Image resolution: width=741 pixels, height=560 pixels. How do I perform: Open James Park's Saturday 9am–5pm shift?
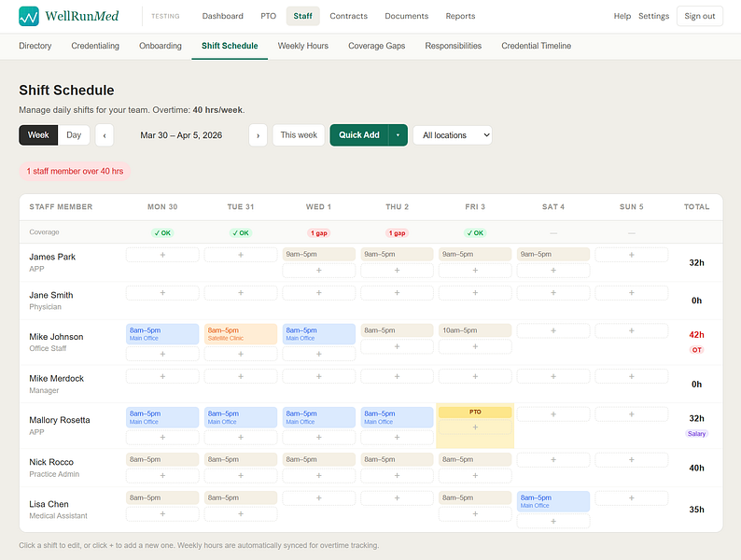[x=553, y=254]
